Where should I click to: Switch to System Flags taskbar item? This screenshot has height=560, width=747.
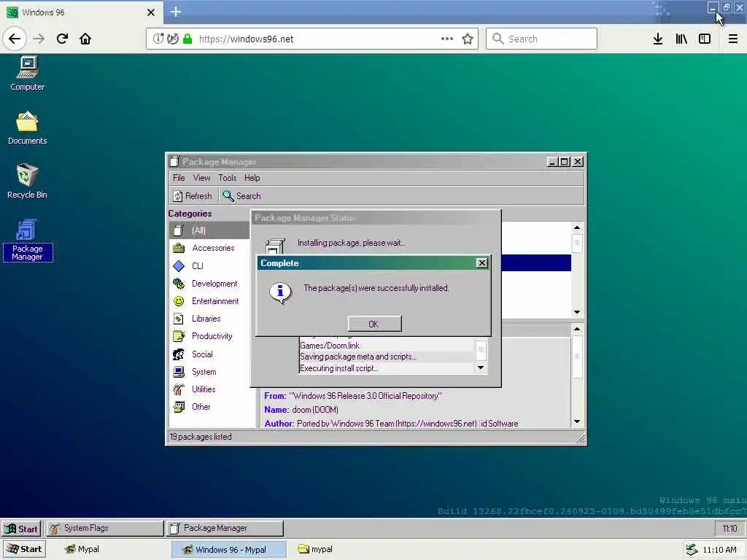104,528
